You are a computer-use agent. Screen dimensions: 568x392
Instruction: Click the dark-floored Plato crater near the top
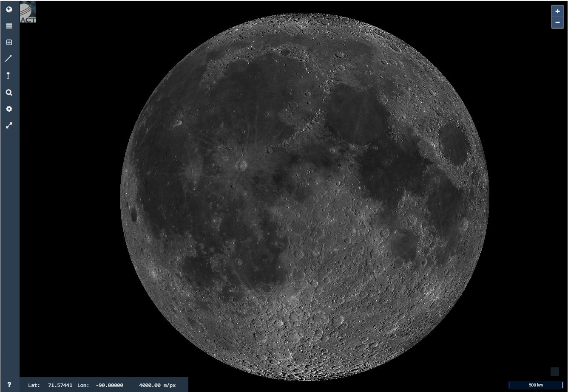click(286, 52)
